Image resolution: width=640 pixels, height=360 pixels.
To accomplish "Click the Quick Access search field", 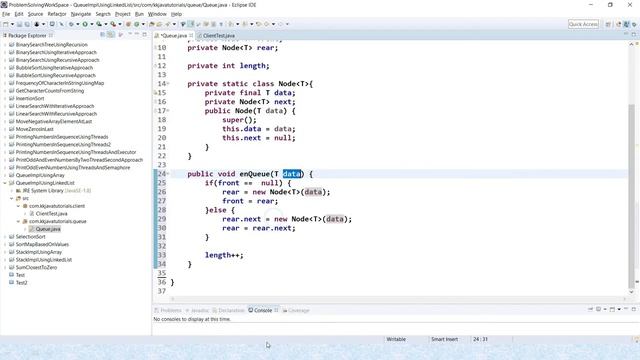I will (583, 24).
